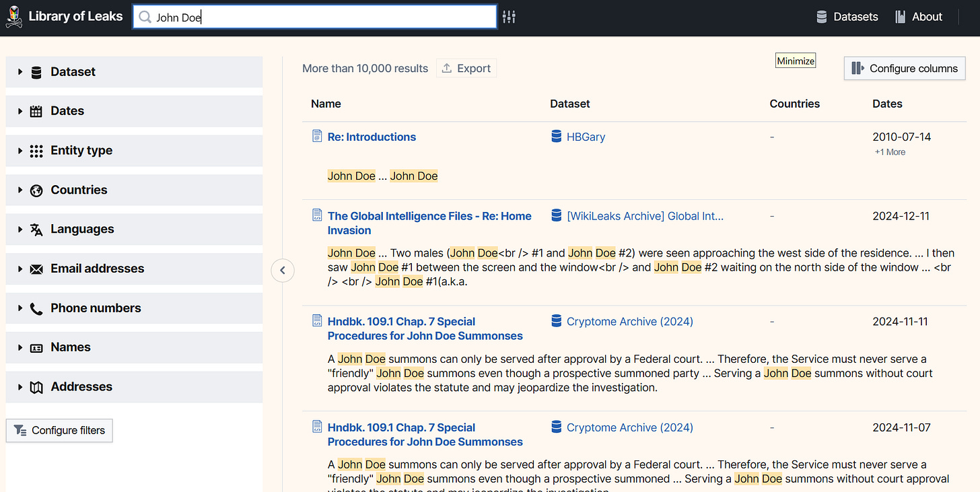
Task: Click the Dataset column header in results table
Action: tap(570, 104)
